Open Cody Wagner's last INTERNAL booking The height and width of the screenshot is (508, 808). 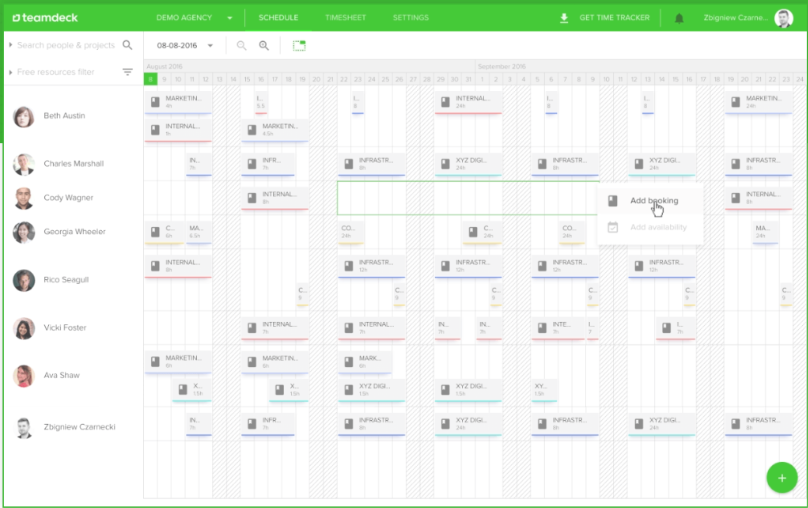coord(758,198)
